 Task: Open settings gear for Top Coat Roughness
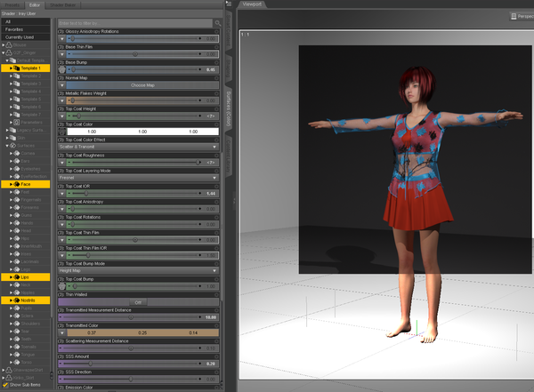[x=216, y=156]
